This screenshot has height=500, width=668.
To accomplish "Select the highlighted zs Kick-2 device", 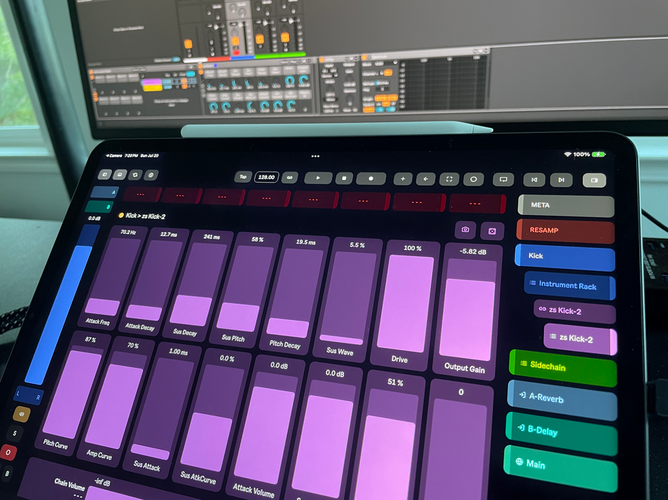I will tap(580, 339).
